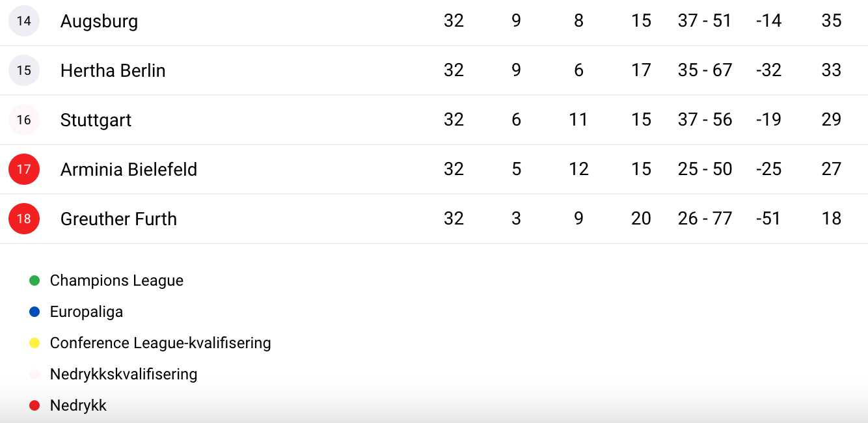Click the Champions League legend label
This screenshot has width=868, height=423.
point(116,280)
